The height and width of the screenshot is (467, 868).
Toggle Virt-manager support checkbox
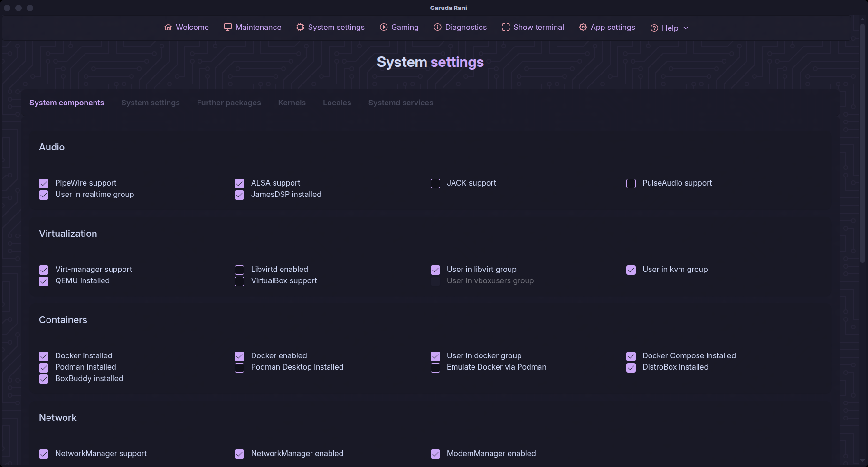[x=44, y=270]
